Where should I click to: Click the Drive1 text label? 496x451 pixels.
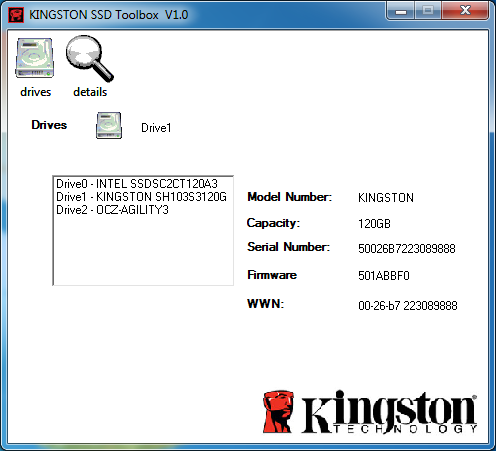coord(156,128)
